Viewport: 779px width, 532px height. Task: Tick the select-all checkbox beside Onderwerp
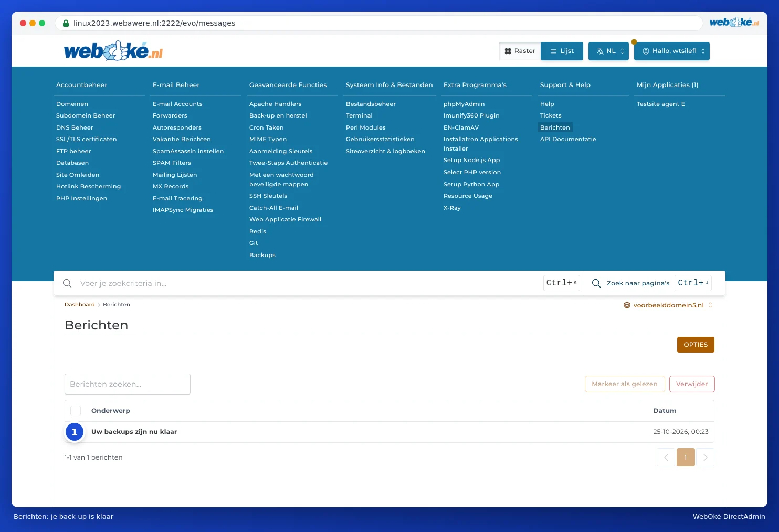76,411
